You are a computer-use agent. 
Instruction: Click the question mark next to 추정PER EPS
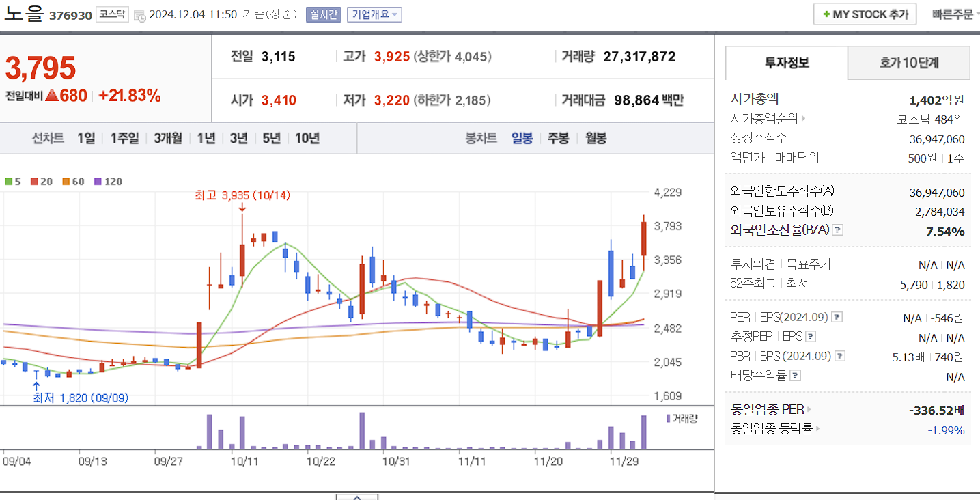coord(812,336)
